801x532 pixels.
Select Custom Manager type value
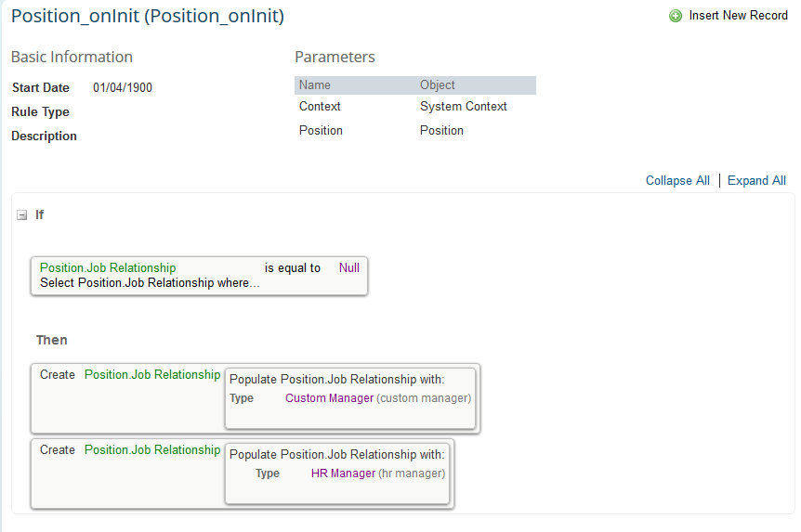point(330,398)
